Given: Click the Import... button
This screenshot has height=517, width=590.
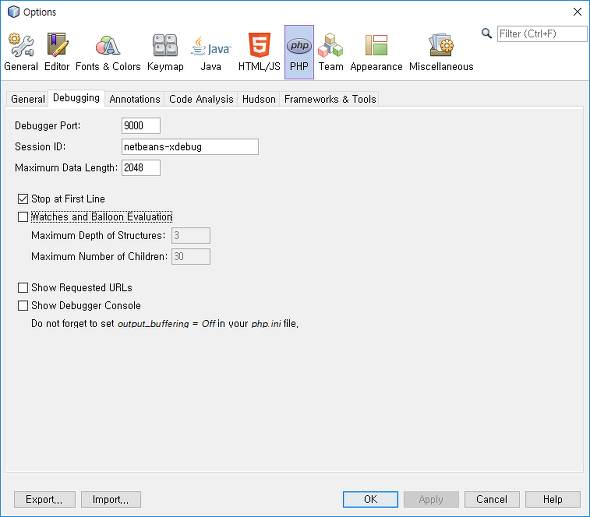Looking at the screenshot, I should 111,499.
